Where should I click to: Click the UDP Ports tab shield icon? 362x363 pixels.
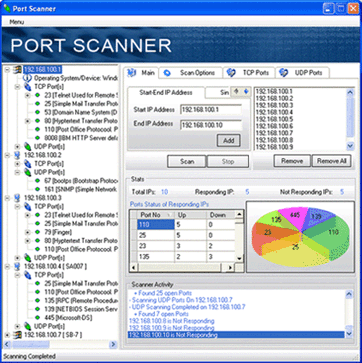tap(284, 73)
